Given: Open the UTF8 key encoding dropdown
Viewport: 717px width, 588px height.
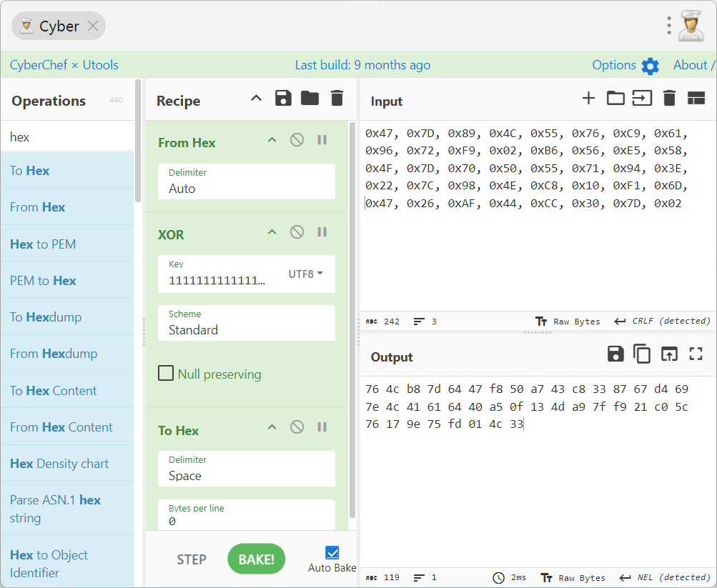Looking at the screenshot, I should coord(305,274).
